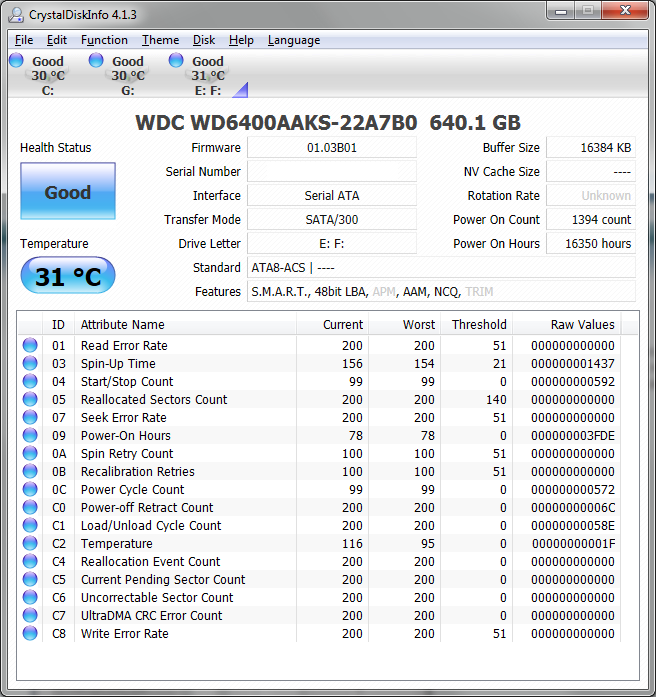Click the Transfer Mode field SATA/300
The height and width of the screenshot is (697, 656).
(332, 220)
